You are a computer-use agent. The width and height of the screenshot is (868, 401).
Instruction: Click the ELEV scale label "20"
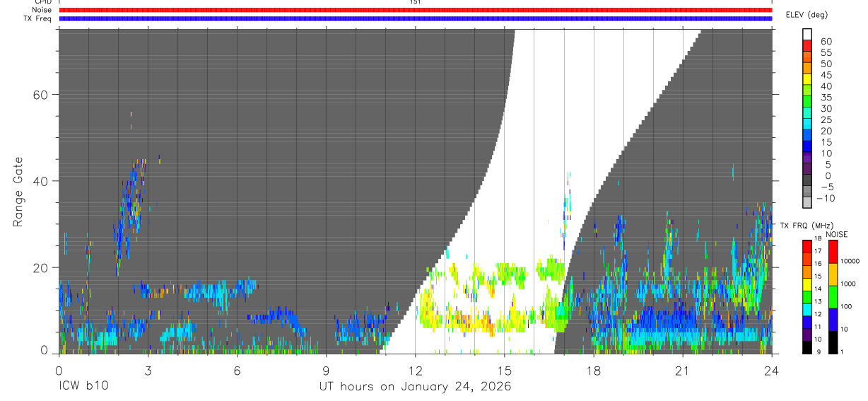click(825, 131)
